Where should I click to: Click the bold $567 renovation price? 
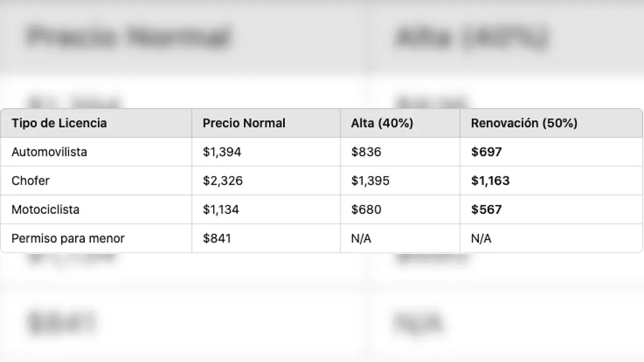[486, 209]
